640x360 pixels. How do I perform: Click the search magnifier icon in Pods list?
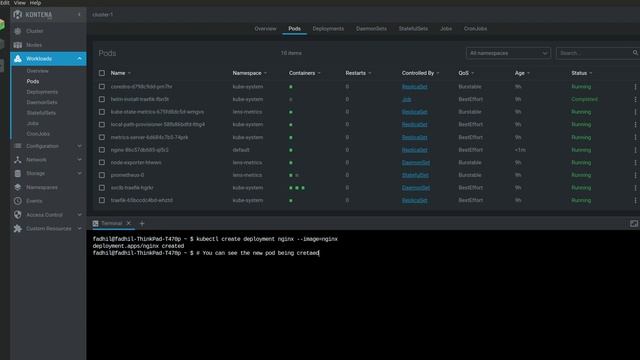(635, 53)
